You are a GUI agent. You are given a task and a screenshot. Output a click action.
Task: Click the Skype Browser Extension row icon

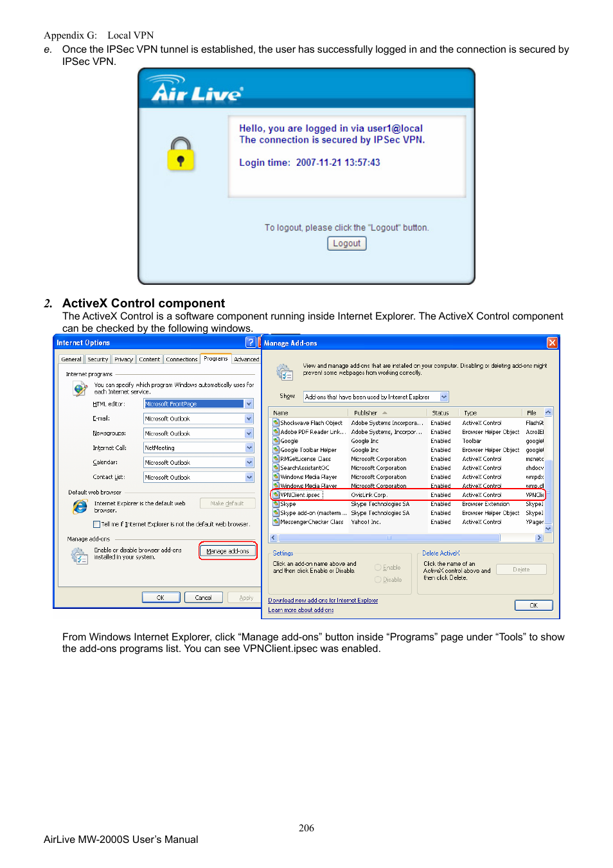click(x=276, y=504)
